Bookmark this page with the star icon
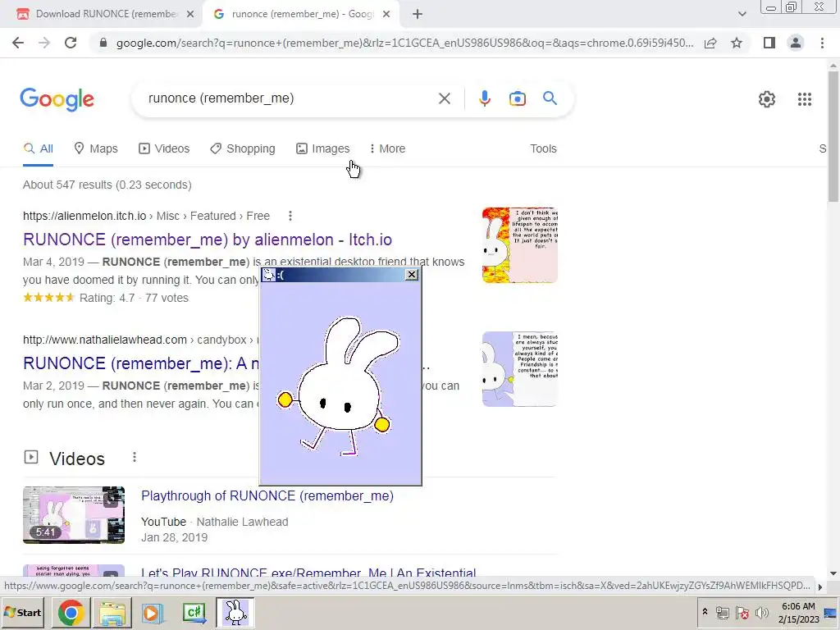Screen dimensions: 840x630 click(737, 43)
